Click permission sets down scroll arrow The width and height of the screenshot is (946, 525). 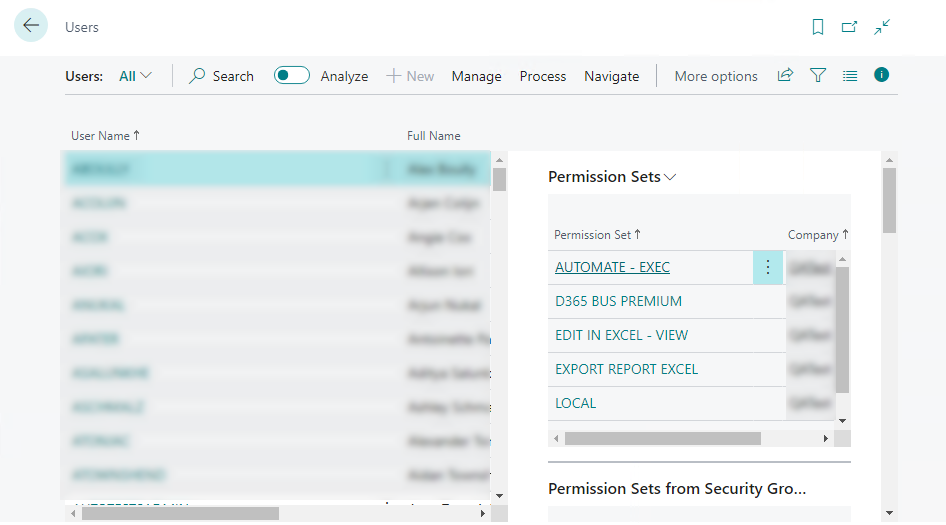(x=842, y=421)
